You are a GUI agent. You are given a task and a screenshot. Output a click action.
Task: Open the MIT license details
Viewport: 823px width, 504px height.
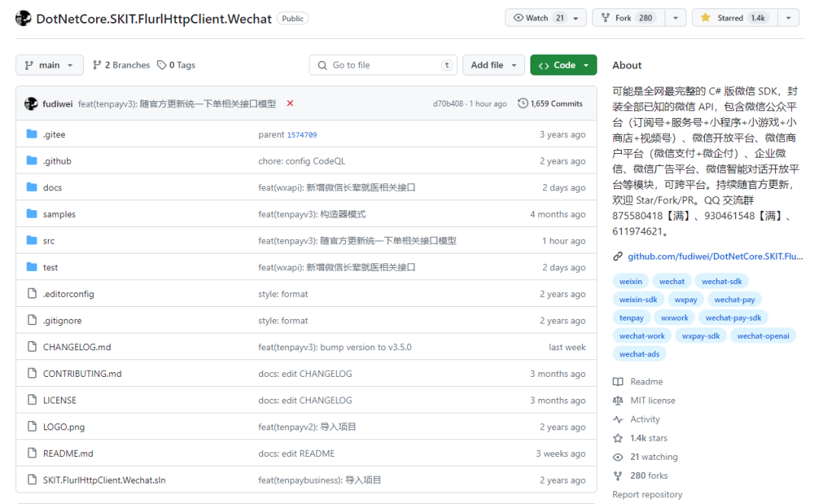pos(652,400)
